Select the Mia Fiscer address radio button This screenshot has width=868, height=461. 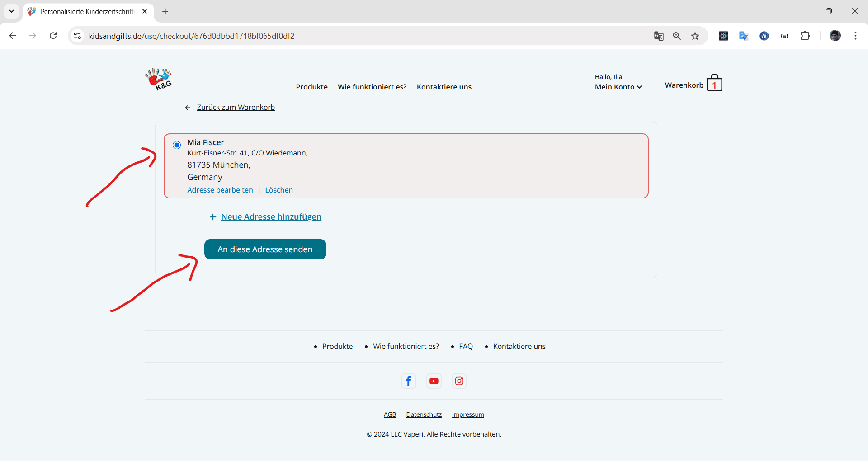[177, 145]
